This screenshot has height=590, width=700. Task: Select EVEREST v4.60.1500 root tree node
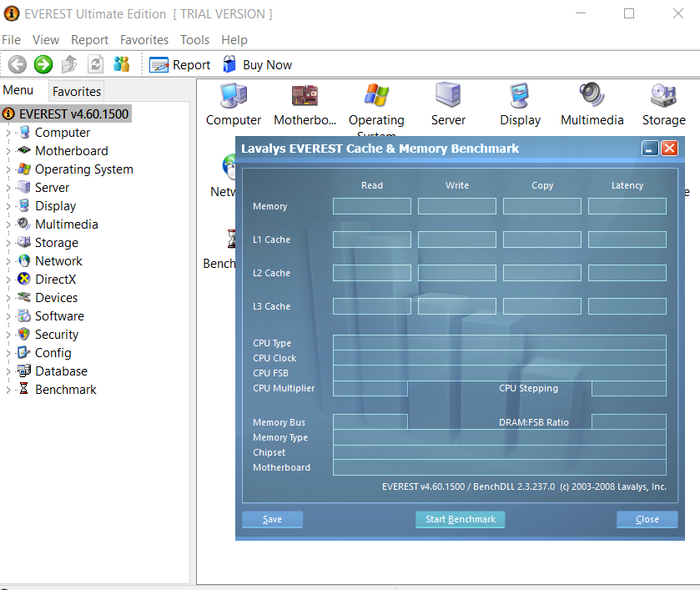click(x=67, y=113)
